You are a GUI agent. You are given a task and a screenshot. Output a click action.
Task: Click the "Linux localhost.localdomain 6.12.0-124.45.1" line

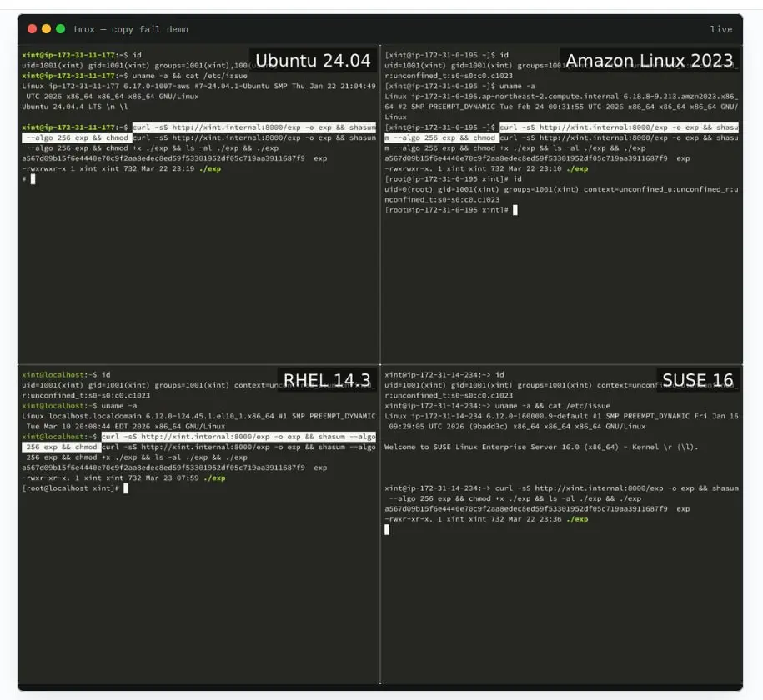[198, 416]
